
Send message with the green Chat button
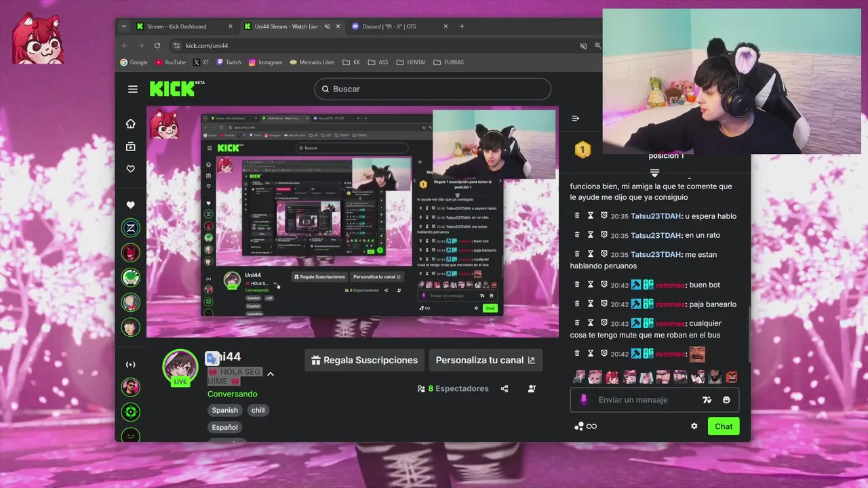[724, 426]
